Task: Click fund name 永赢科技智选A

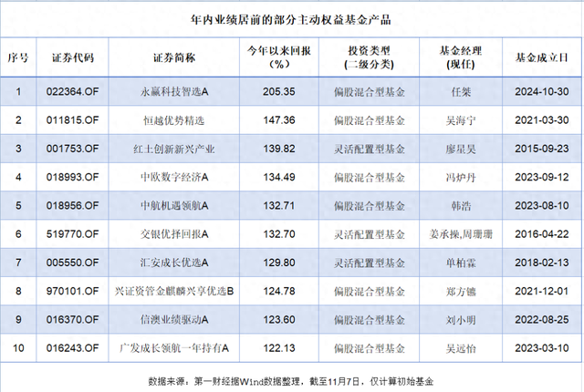Action: (174, 91)
